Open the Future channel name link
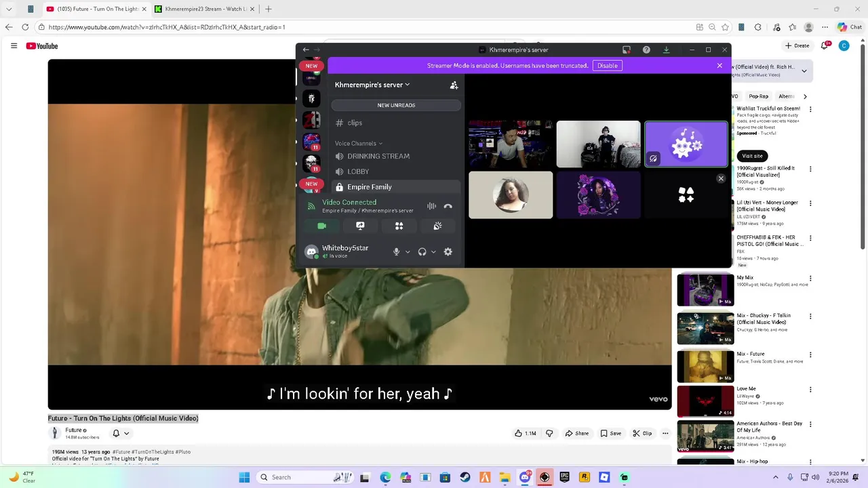Viewport: 868px width, 488px height. point(73,430)
